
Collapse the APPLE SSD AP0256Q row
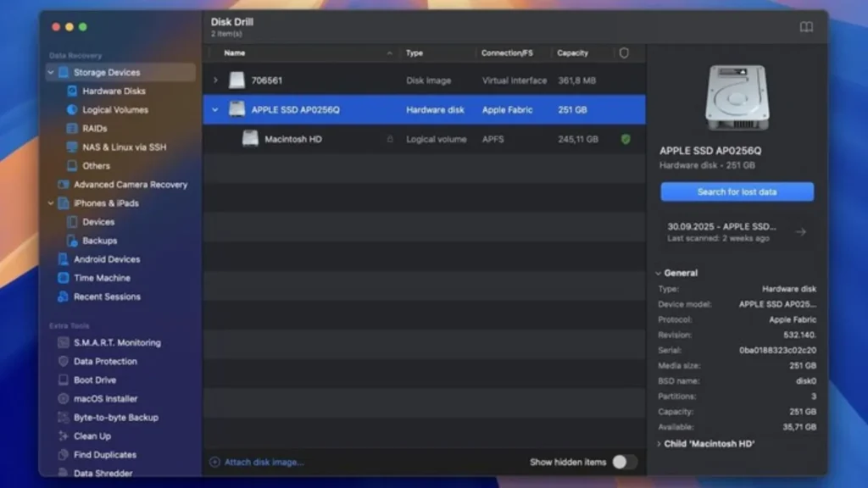pos(215,110)
